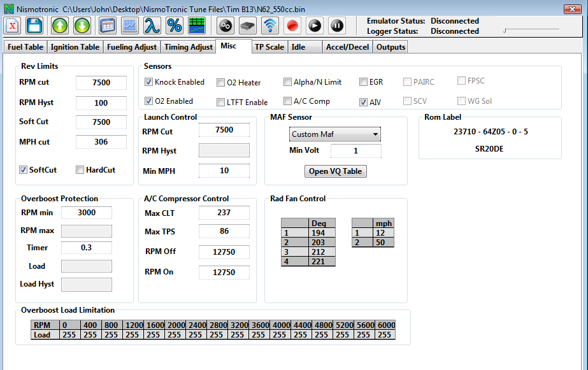
Task: Toggle the O2 Heater checkbox
Action: click(221, 83)
